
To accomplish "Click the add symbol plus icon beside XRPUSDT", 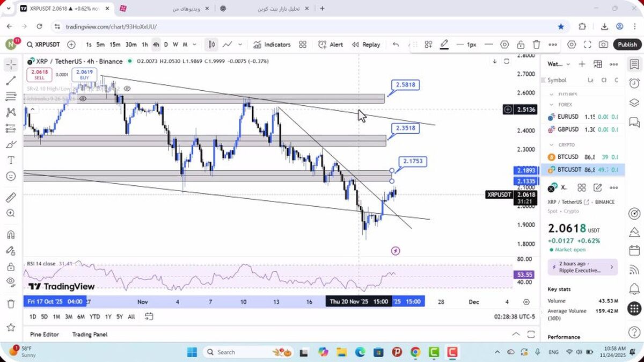I will tap(71, 45).
